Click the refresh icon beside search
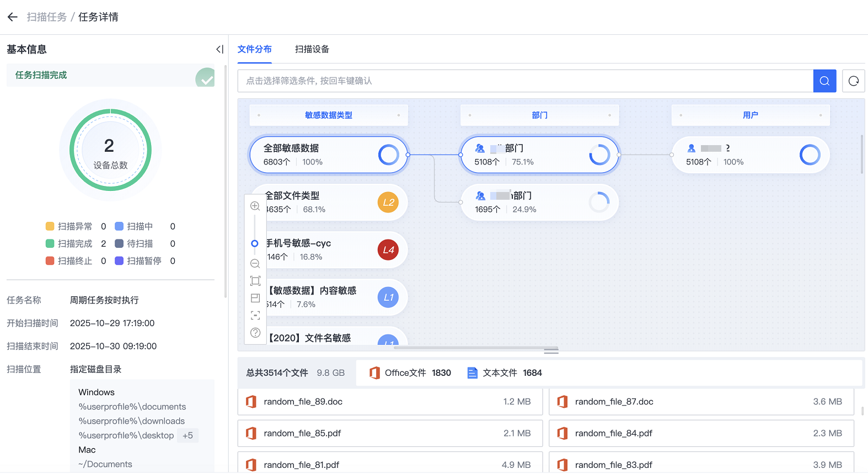Screen dimensions: 868x474 click(x=853, y=81)
